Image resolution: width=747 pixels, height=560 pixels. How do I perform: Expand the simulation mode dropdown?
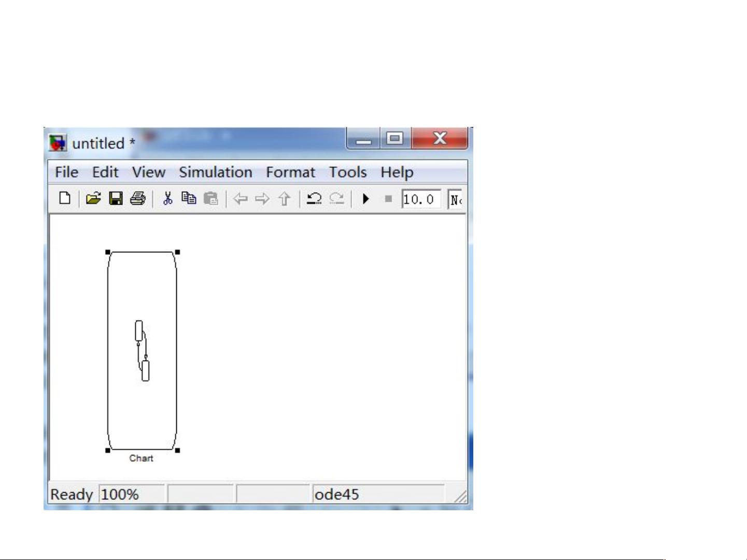(455, 199)
